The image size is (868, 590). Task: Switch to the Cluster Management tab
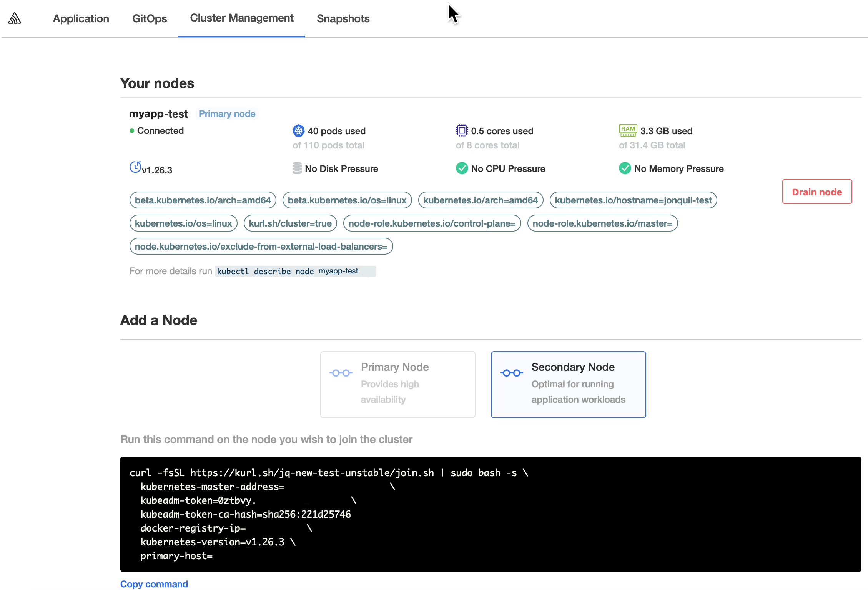[x=241, y=18]
